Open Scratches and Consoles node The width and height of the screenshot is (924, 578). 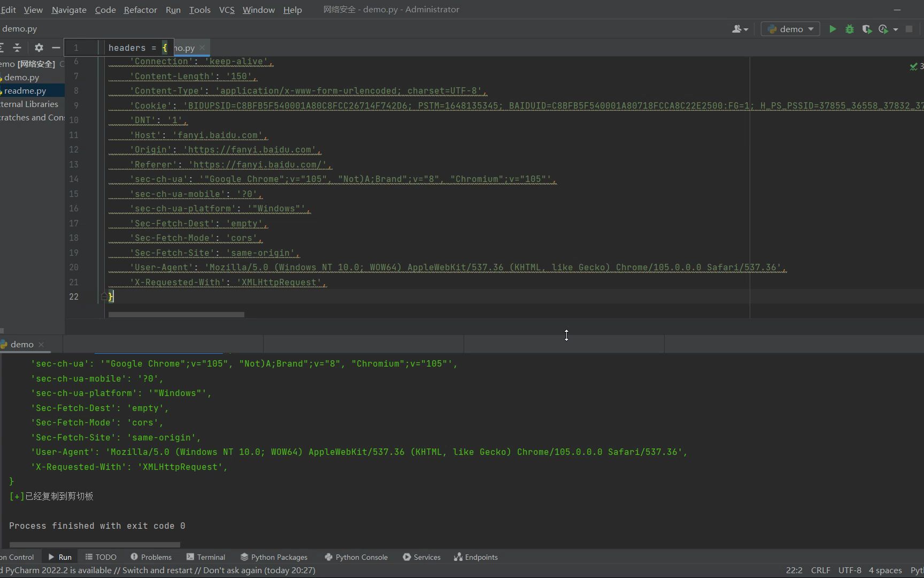pos(32,118)
